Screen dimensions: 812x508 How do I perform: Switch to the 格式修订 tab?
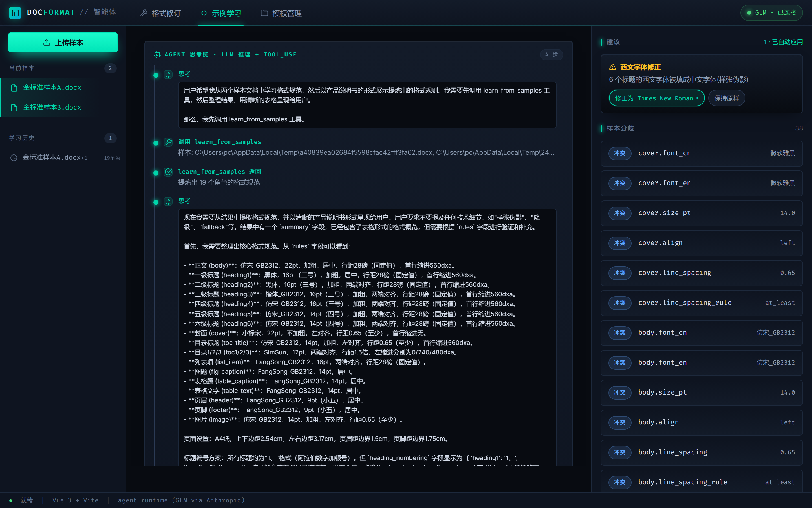(x=161, y=13)
